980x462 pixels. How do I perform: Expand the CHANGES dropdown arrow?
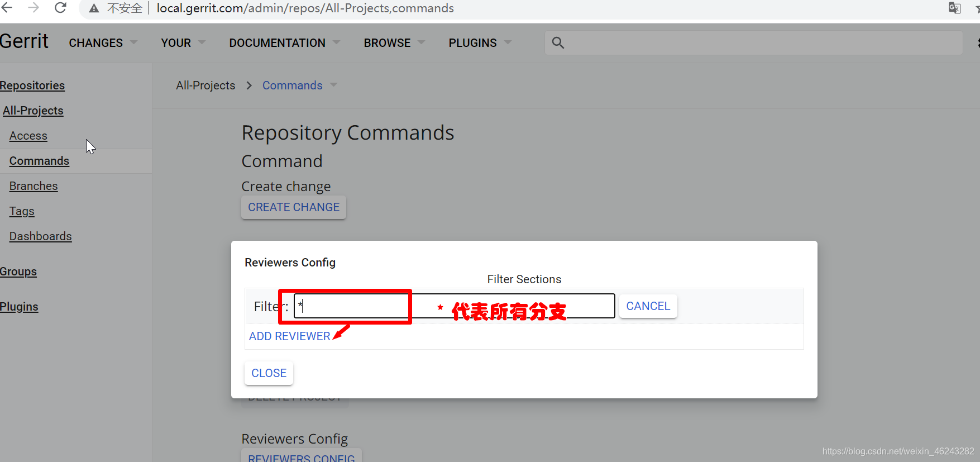(x=133, y=42)
